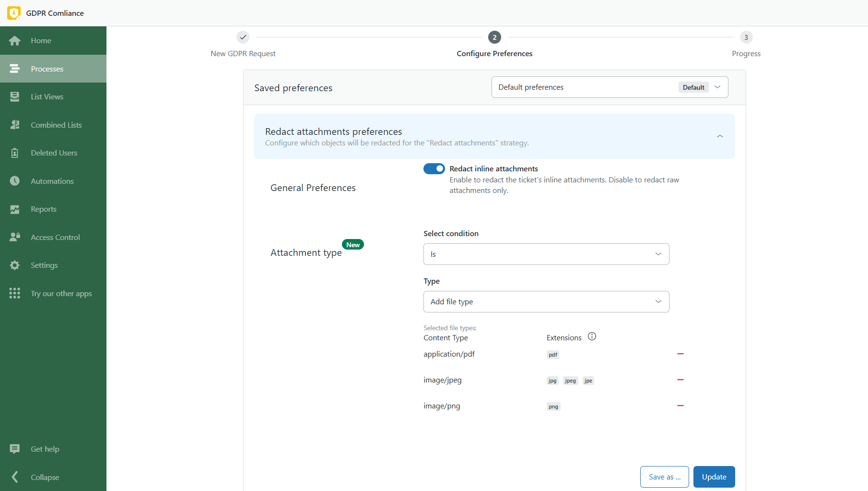
Task: Click the Extensions column header
Action: (x=564, y=337)
